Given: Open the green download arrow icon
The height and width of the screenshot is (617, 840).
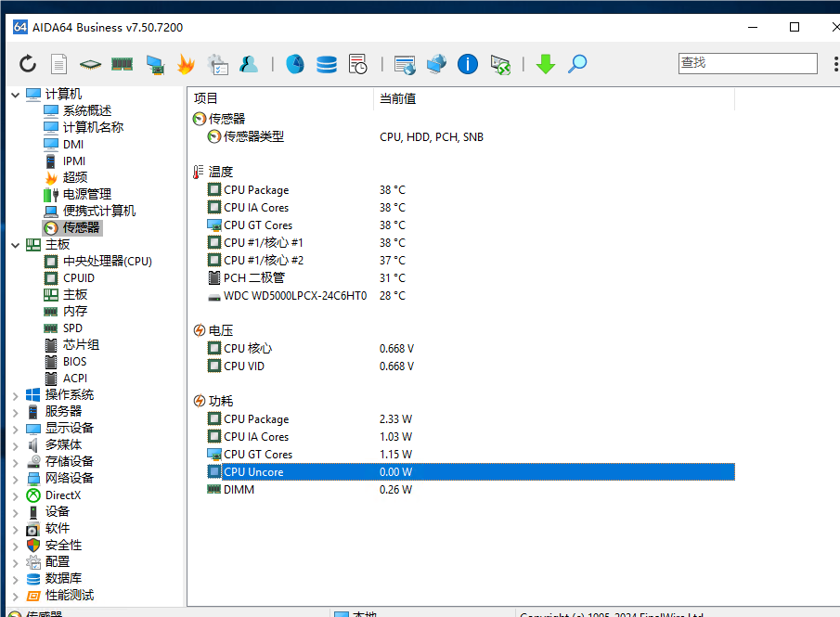Looking at the screenshot, I should 545,64.
